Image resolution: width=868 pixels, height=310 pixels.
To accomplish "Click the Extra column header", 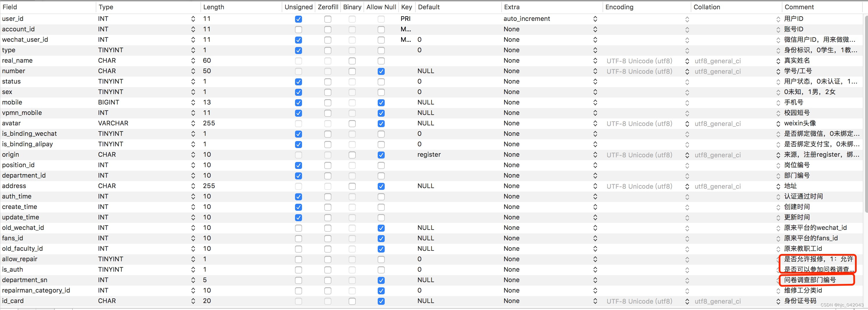I will click(551, 7).
